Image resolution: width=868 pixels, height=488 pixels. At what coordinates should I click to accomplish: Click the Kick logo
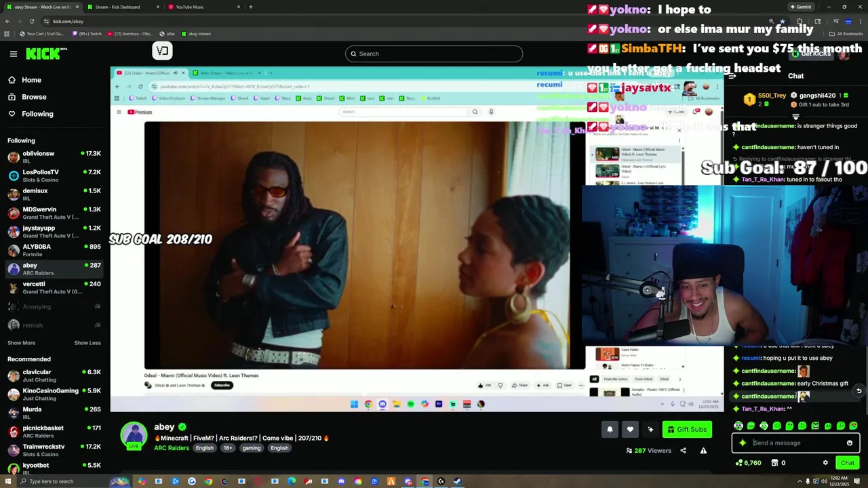pyautogui.click(x=45, y=54)
